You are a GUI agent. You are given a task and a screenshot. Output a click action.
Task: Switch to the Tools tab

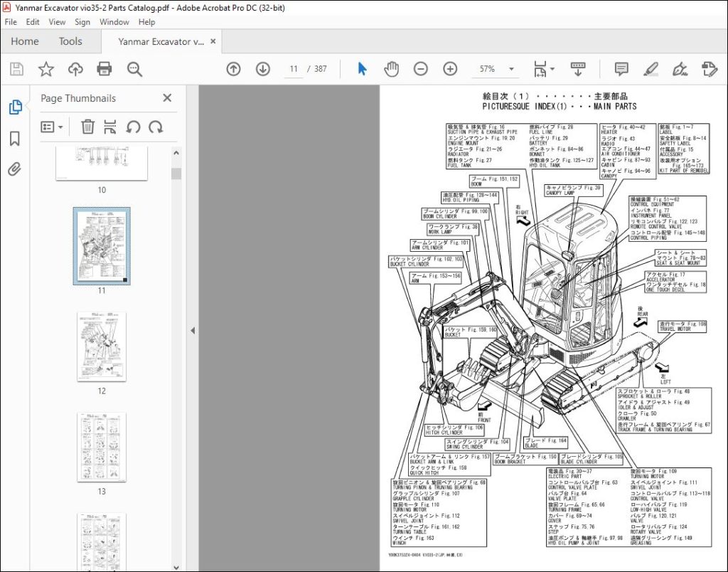pos(70,41)
